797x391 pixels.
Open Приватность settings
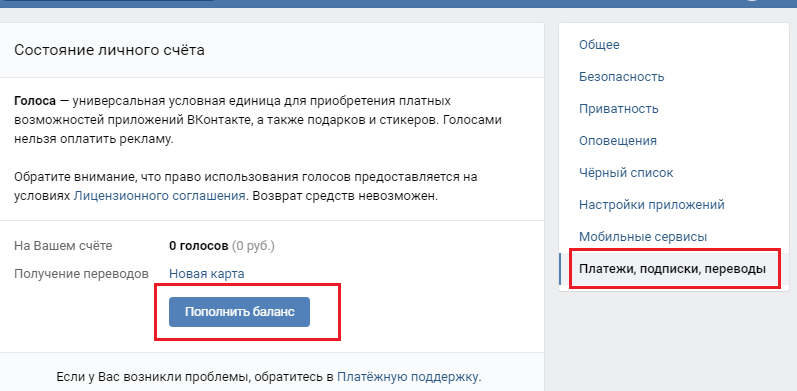[619, 109]
